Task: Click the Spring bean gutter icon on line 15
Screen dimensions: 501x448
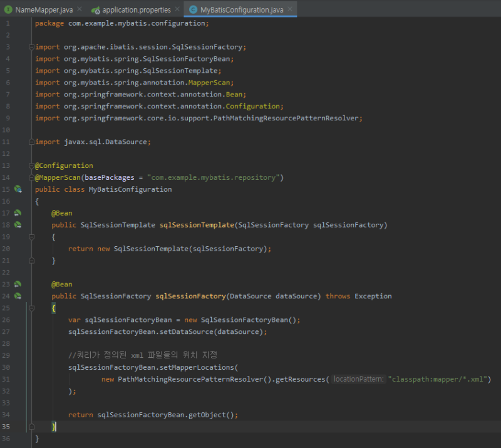Action: (18, 189)
